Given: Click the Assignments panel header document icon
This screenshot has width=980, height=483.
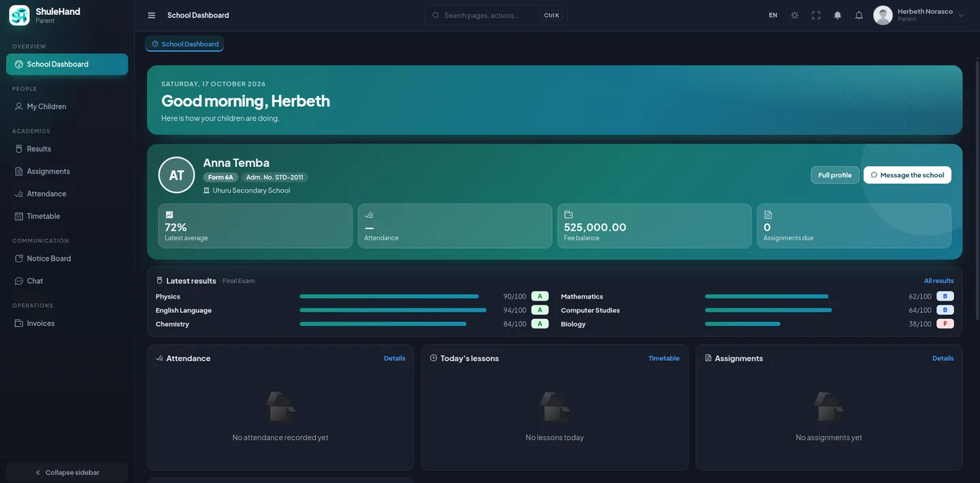Looking at the screenshot, I should click(x=708, y=358).
